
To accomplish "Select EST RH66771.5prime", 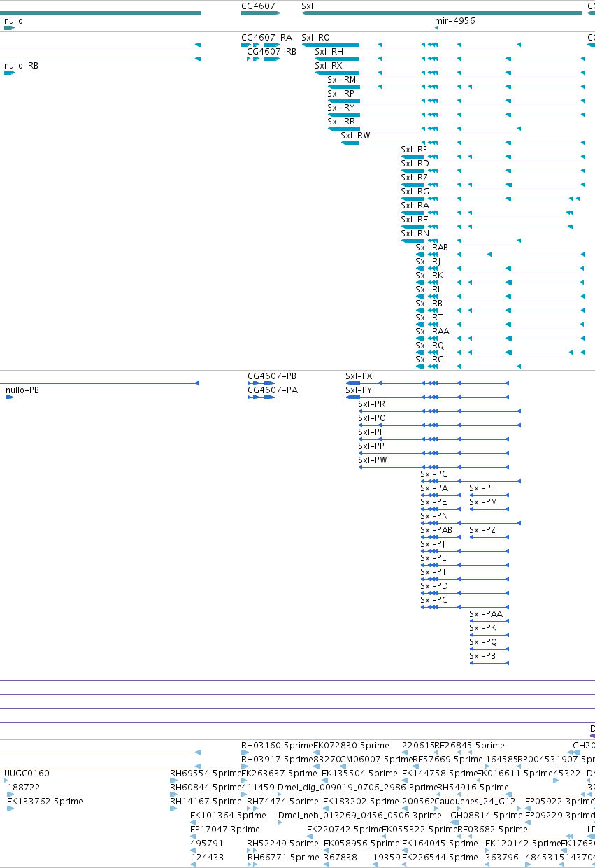I will 283,858.
